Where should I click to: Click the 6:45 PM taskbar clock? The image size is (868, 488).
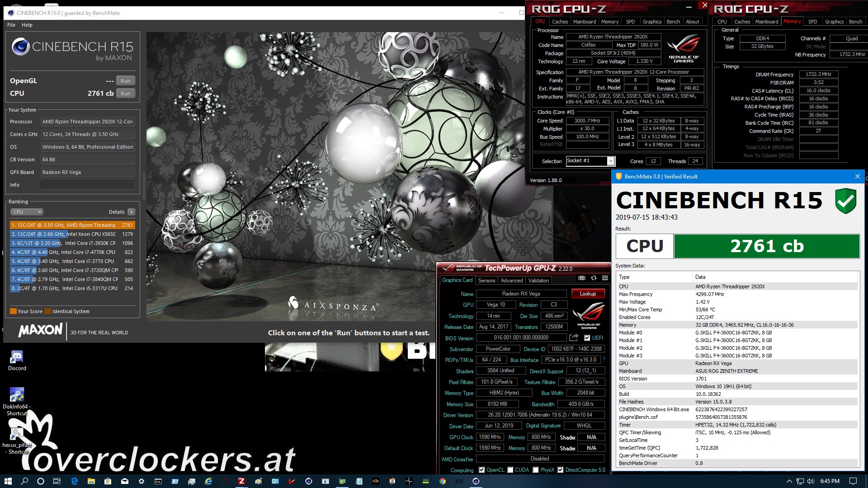click(x=830, y=481)
